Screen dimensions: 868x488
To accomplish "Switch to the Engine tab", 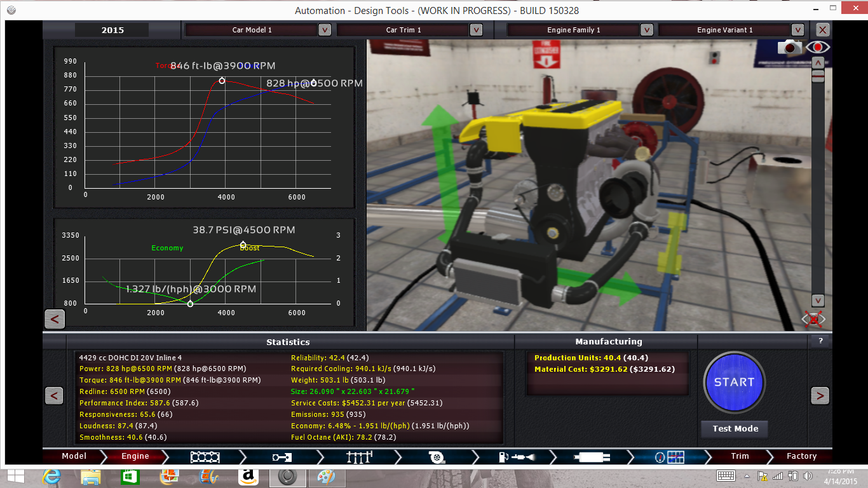I will pyautogui.click(x=135, y=456).
